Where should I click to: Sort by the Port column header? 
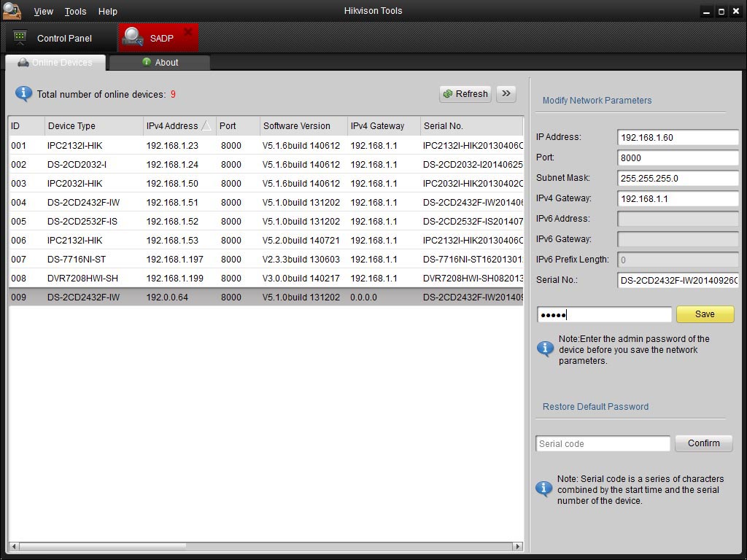click(239, 125)
